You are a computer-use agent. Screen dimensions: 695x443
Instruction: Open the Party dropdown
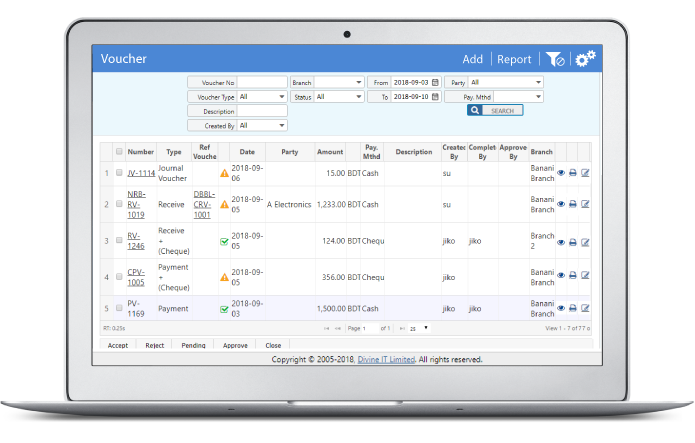point(506,82)
